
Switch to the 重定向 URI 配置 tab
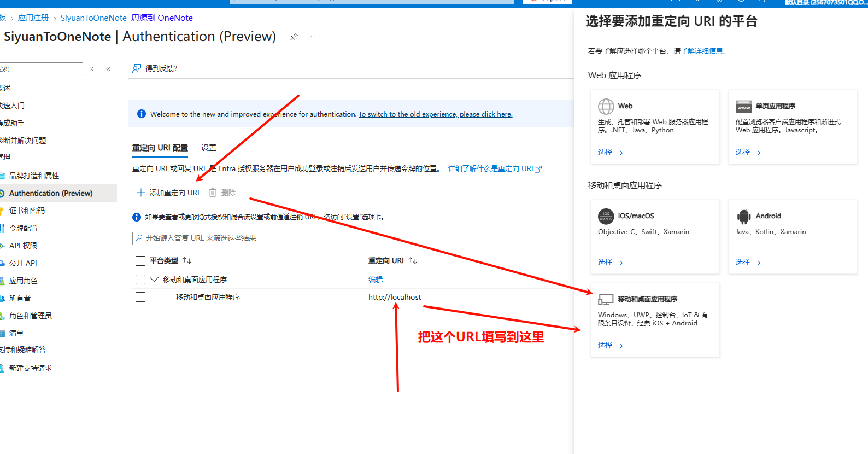pyautogui.click(x=160, y=148)
